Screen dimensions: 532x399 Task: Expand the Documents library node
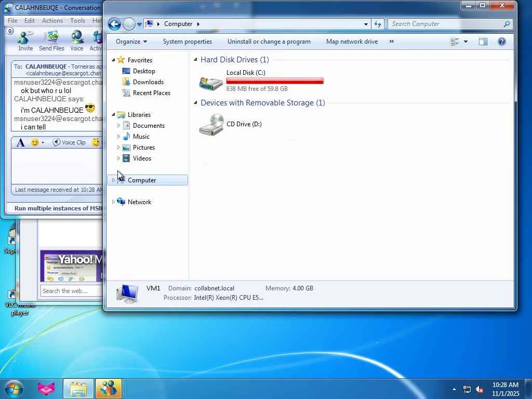(x=118, y=126)
